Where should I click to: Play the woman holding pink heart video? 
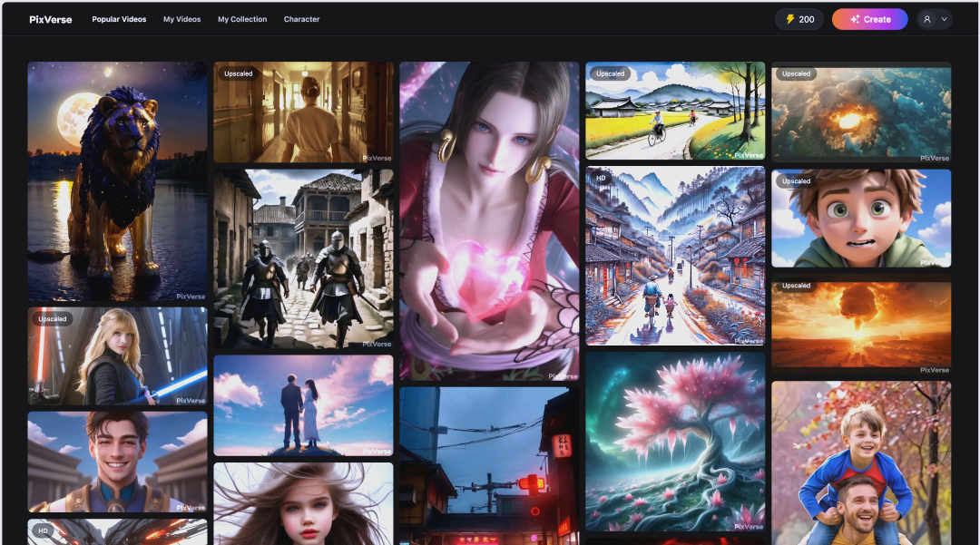click(x=489, y=220)
